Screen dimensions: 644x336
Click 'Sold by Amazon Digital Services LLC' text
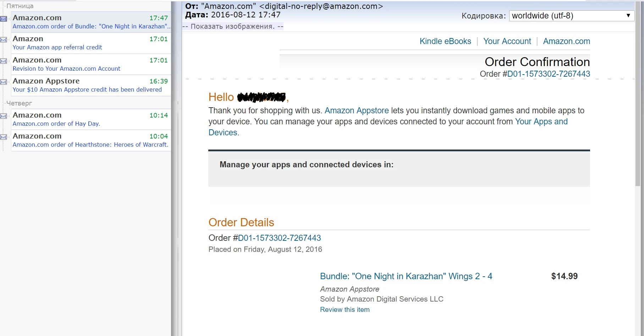point(382,299)
